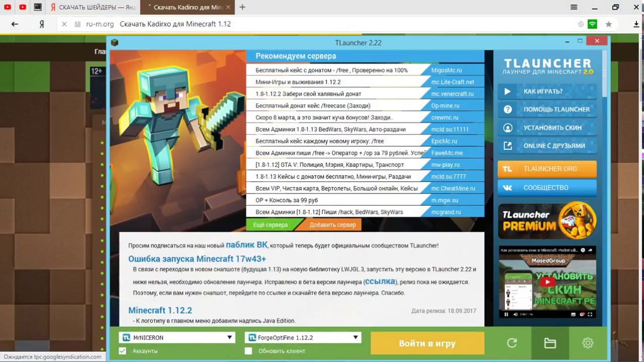Select EpicMc.ru server
Viewport: 644px width, 362px height.
tap(365, 141)
